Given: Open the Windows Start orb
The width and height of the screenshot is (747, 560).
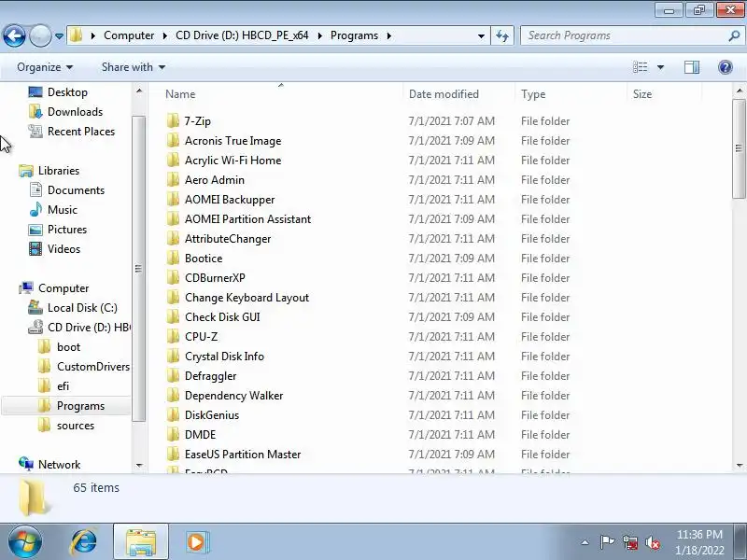Looking at the screenshot, I should 24,542.
